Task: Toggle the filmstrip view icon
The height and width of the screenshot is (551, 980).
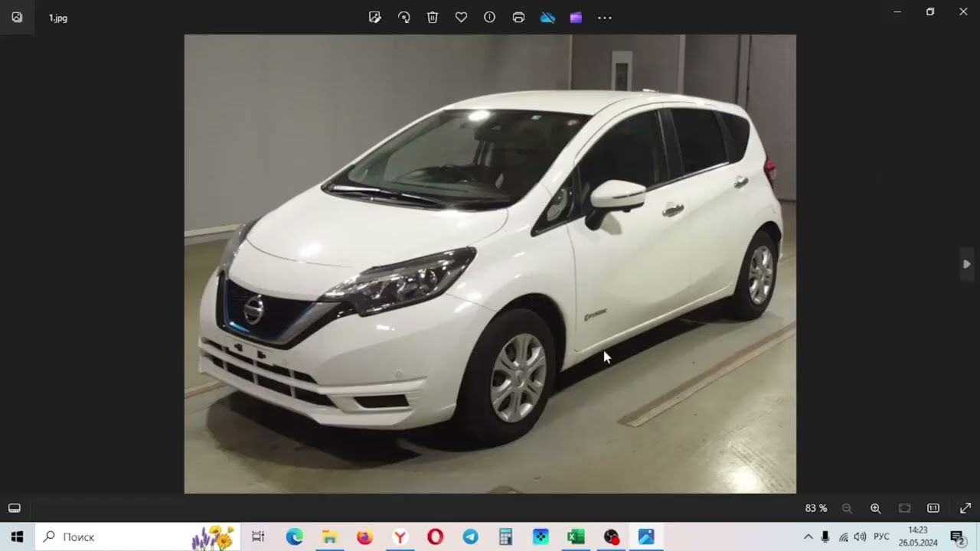Action: pos(15,508)
